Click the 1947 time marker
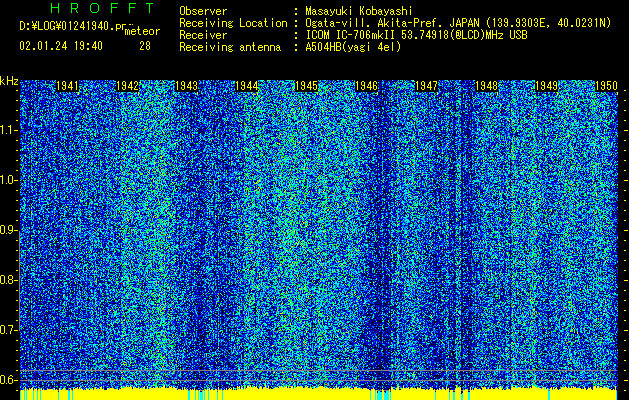This screenshot has width=629, height=400. point(426,86)
